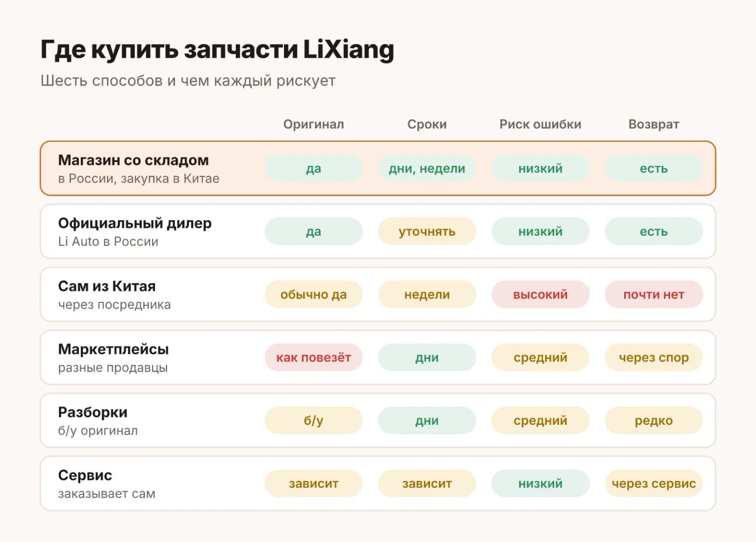Screen dimensions: 756x542
Task: Click the 'б/у оригинал' caption
Action: click(98, 430)
